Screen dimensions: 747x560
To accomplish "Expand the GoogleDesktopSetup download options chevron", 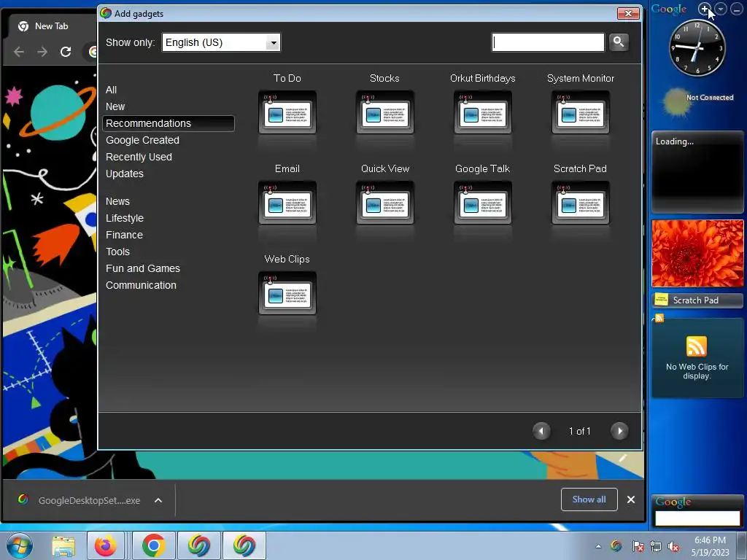I will [158, 500].
